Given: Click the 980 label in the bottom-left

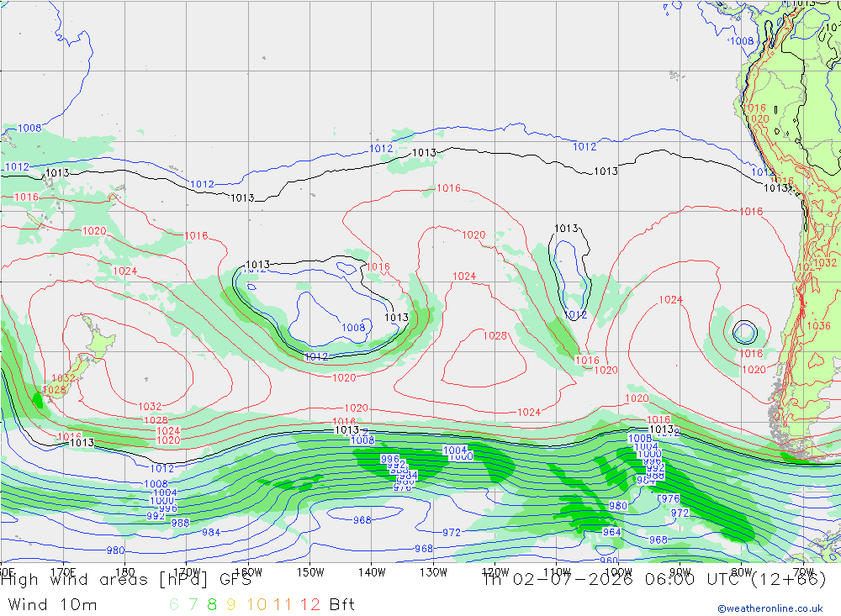Looking at the screenshot, I should [115, 550].
